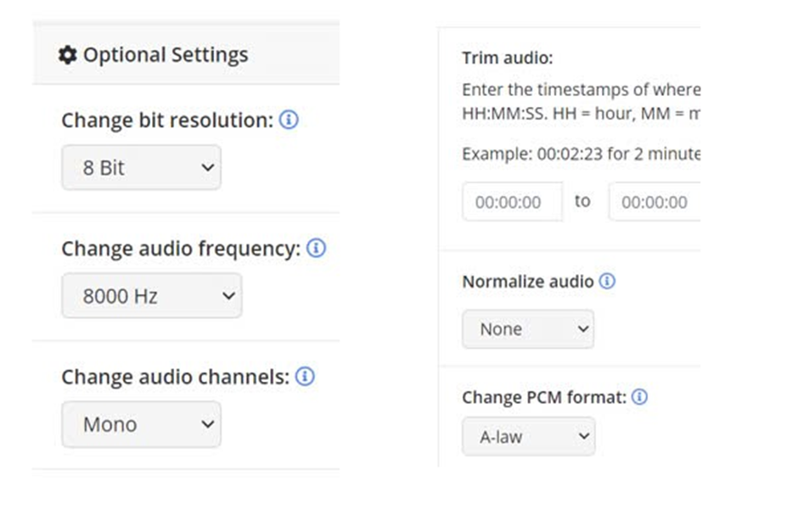Click the info icon for bit resolution
The image size is (804, 532).
289,120
